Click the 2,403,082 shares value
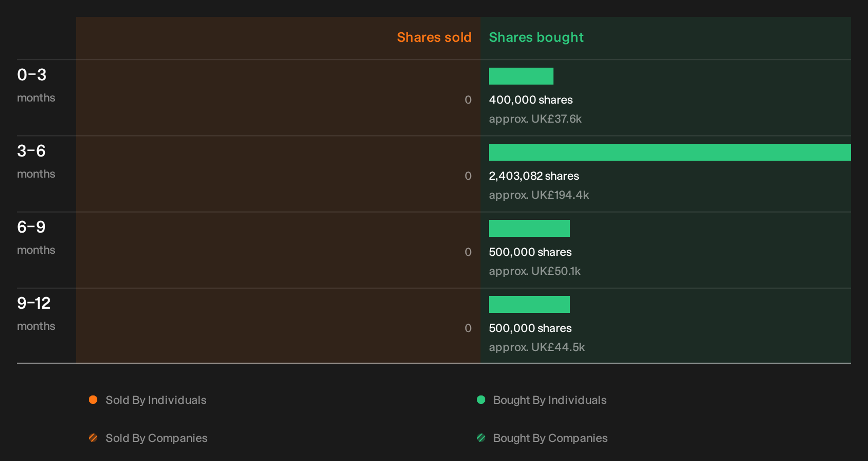The image size is (868, 461). click(534, 176)
